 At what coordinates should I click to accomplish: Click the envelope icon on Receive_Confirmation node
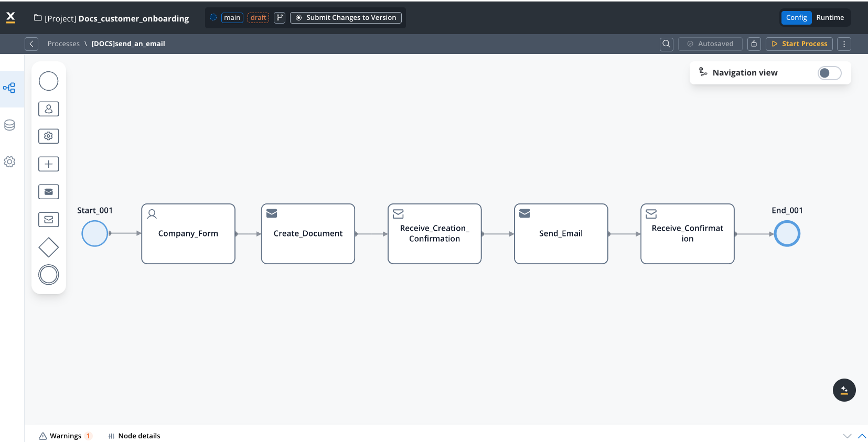[651, 214]
